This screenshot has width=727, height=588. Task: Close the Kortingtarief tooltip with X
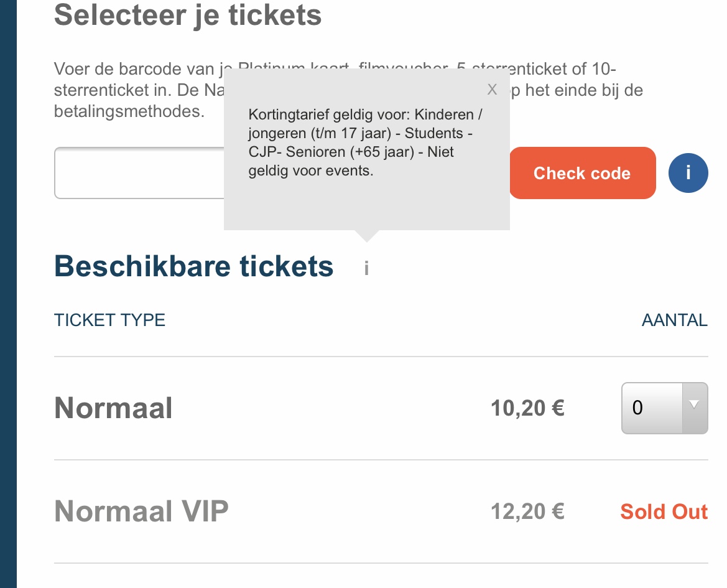click(492, 90)
